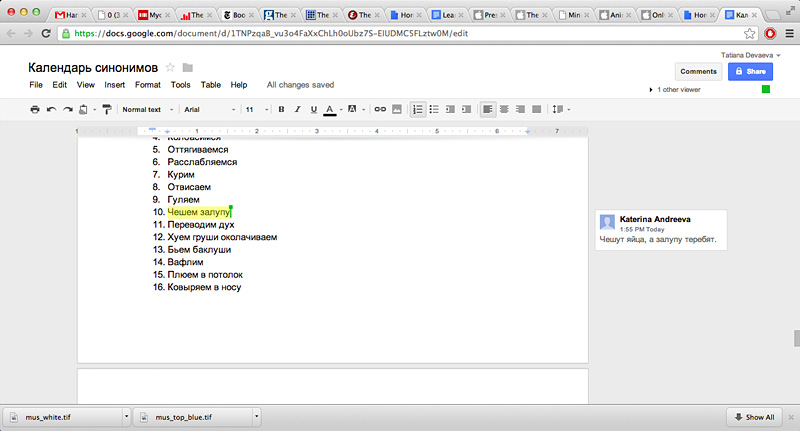Click the blue Share button

click(x=750, y=72)
